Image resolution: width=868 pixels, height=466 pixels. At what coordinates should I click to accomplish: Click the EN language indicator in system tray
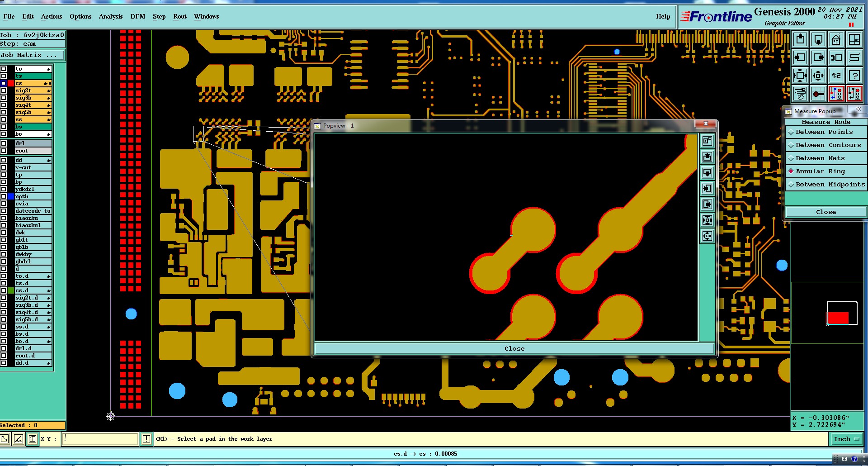coord(844,459)
